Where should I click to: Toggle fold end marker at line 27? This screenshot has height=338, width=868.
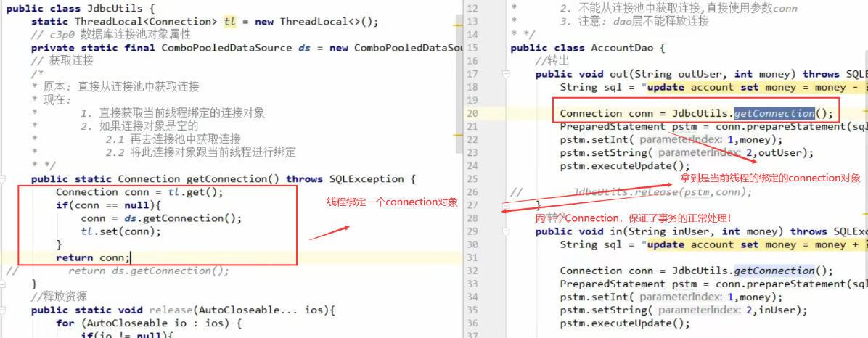(x=506, y=205)
